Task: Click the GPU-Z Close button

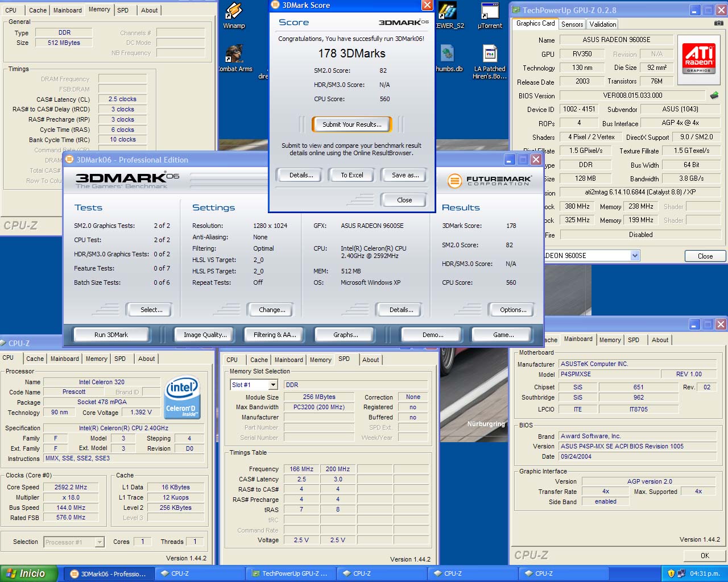Action: coord(705,256)
